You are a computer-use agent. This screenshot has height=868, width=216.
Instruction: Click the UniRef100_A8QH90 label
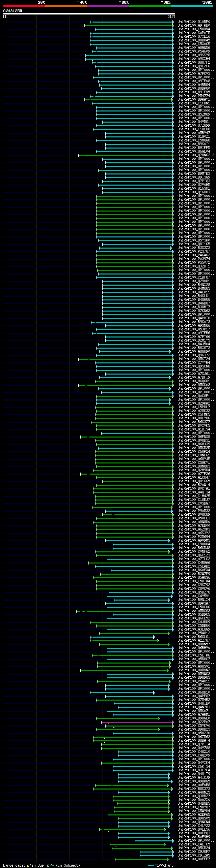[x=194, y=352]
